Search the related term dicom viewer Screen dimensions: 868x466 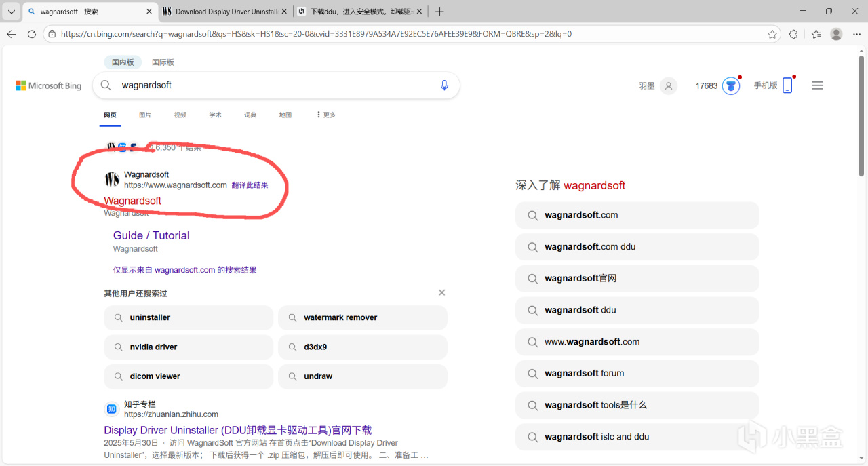(x=189, y=376)
